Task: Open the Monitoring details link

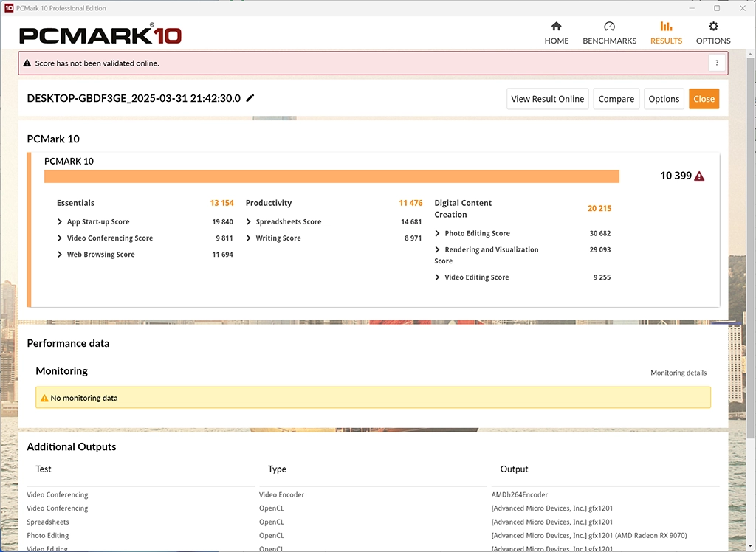Action: pyautogui.click(x=678, y=373)
